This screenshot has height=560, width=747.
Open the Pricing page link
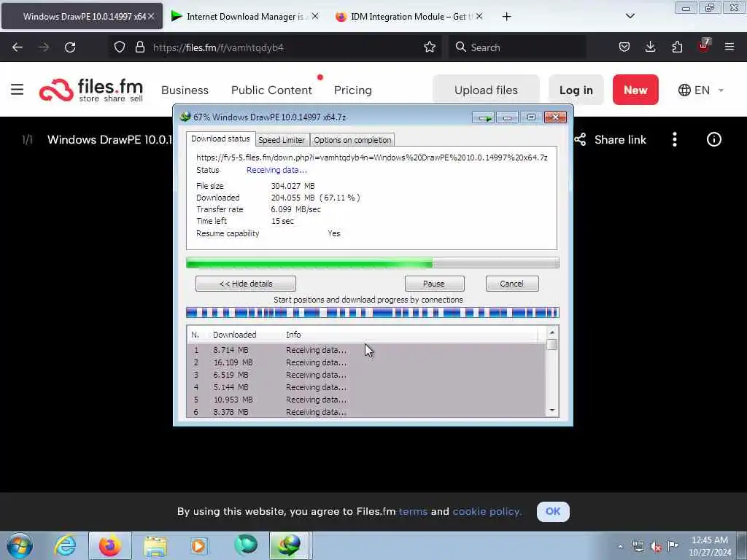coord(353,90)
